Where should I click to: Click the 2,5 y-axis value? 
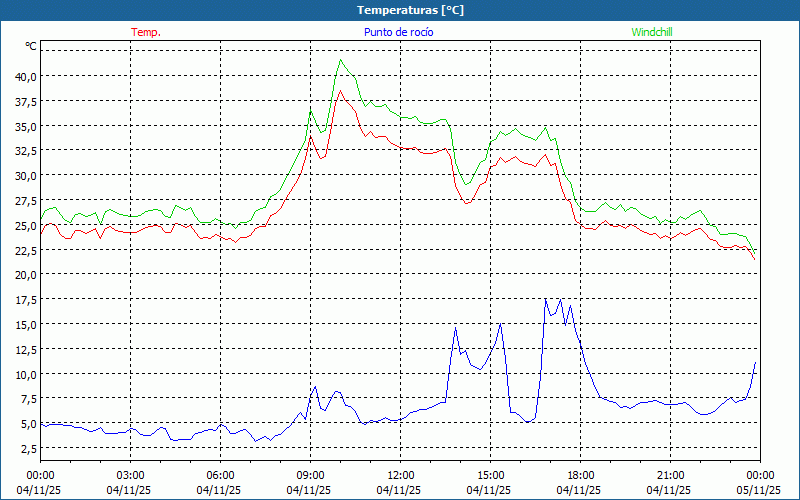(x=28, y=448)
